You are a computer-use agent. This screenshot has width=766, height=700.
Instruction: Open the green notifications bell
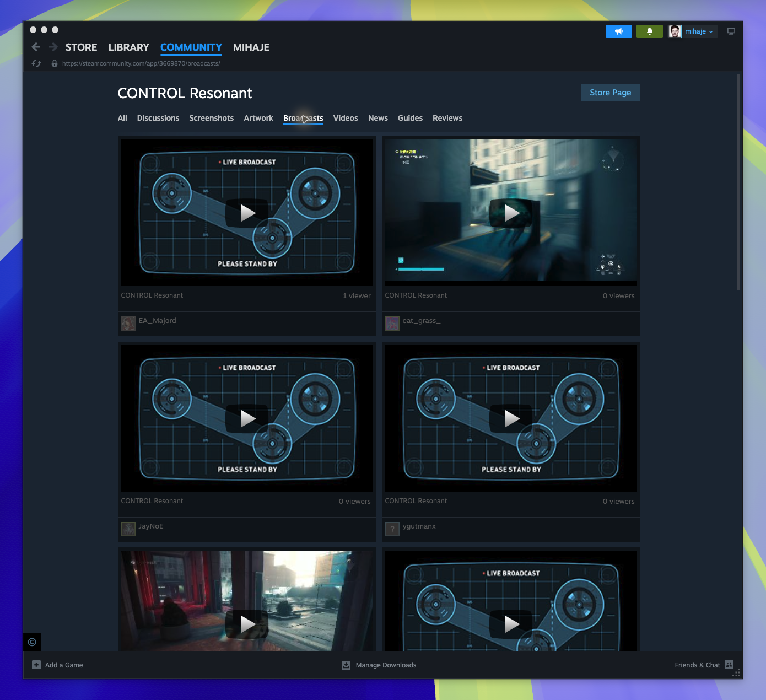[x=650, y=31]
